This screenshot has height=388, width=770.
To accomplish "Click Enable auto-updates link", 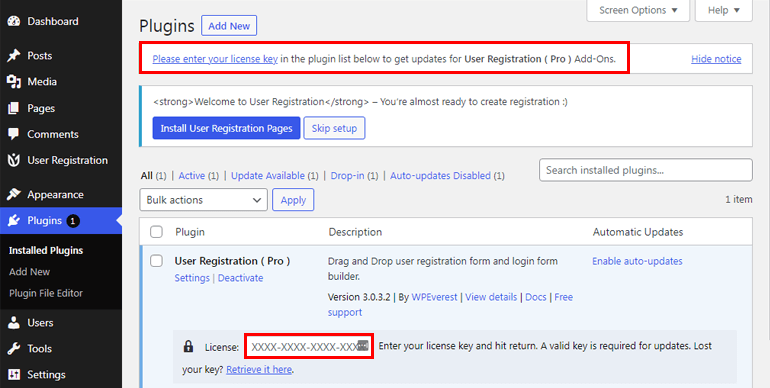I will click(x=637, y=261).
